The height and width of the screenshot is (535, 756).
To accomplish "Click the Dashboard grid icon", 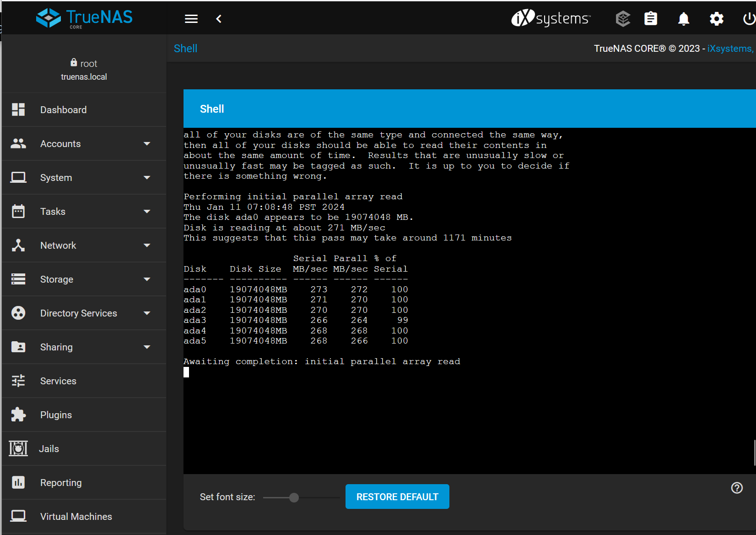I will [x=18, y=109].
